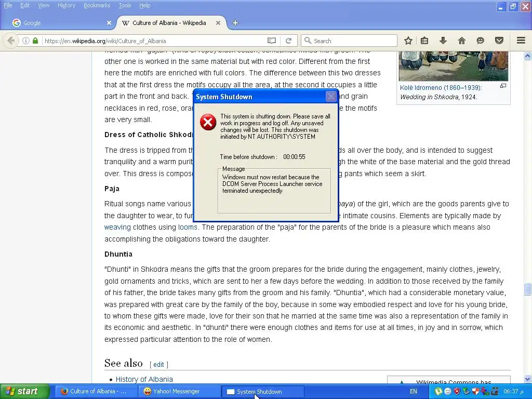Click the shutdown Message box text
Viewport: 532px width, 399px height.
(x=272, y=184)
